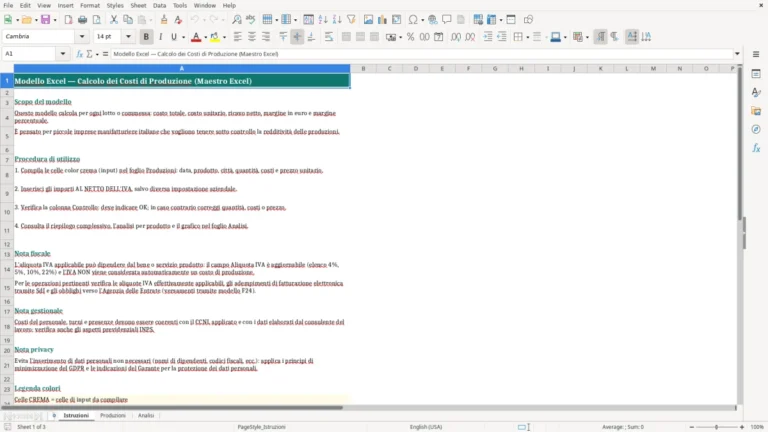Toggle Center Horizontally alignment
The image size is (768, 432).
[252, 37]
